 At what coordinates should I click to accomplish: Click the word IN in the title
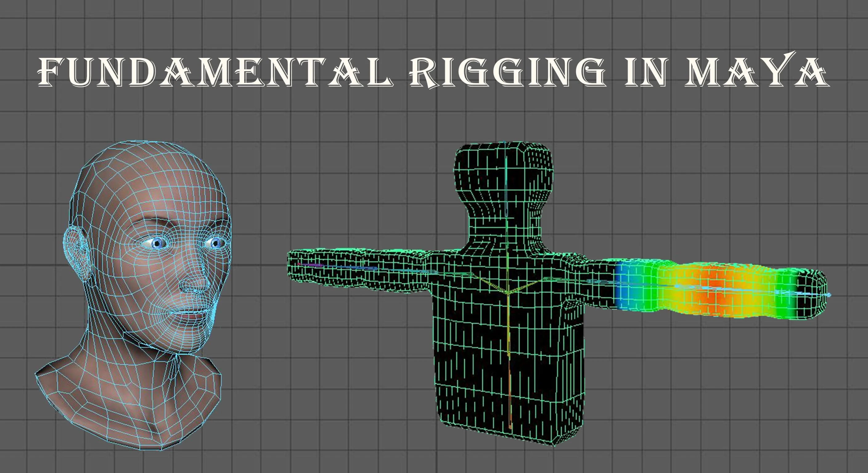646,72
